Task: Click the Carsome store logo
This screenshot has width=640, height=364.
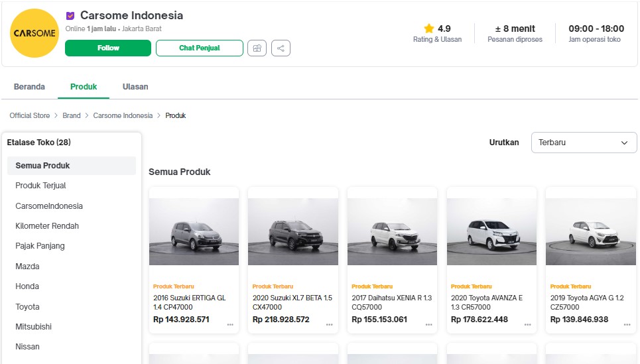Action: click(34, 33)
